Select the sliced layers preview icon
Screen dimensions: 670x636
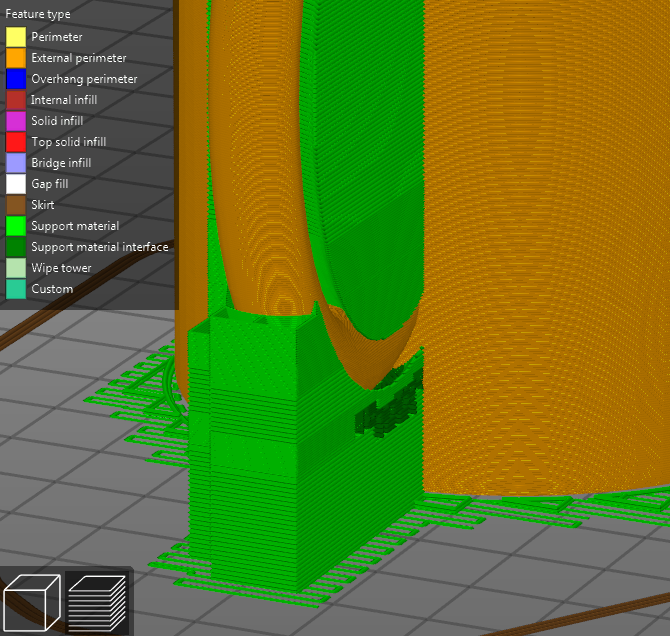[x=97, y=603]
